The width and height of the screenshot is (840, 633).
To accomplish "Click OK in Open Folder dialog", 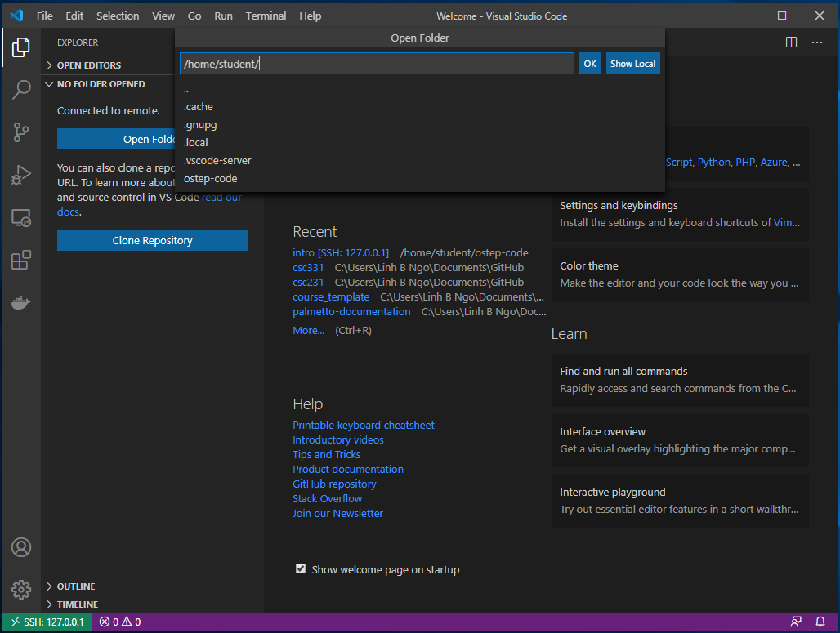I will pos(590,64).
